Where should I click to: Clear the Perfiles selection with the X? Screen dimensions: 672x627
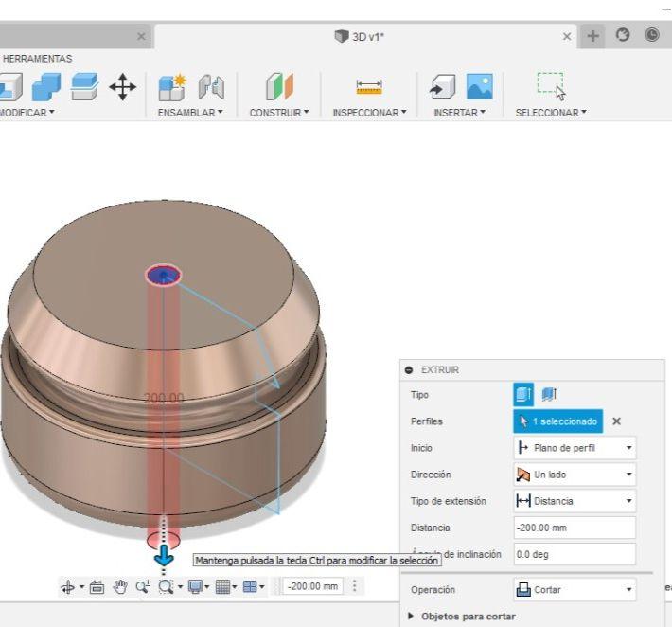(616, 421)
